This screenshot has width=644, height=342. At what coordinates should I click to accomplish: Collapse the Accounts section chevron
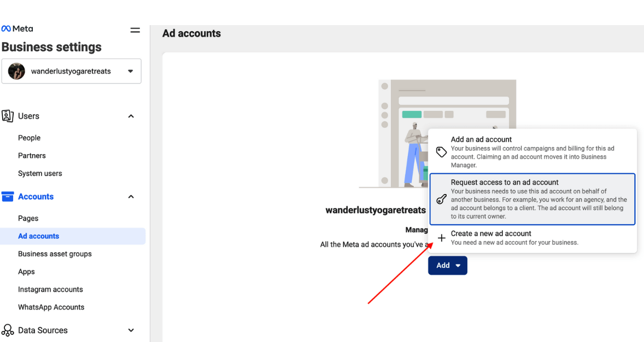tap(131, 197)
